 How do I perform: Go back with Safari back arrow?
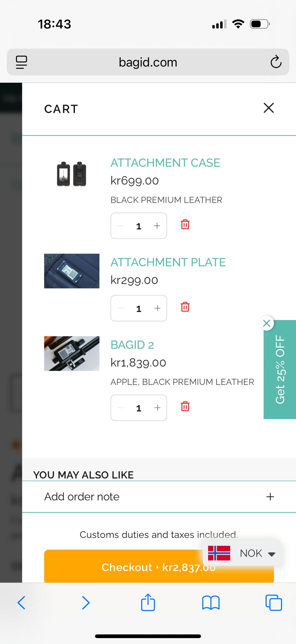[21, 603]
